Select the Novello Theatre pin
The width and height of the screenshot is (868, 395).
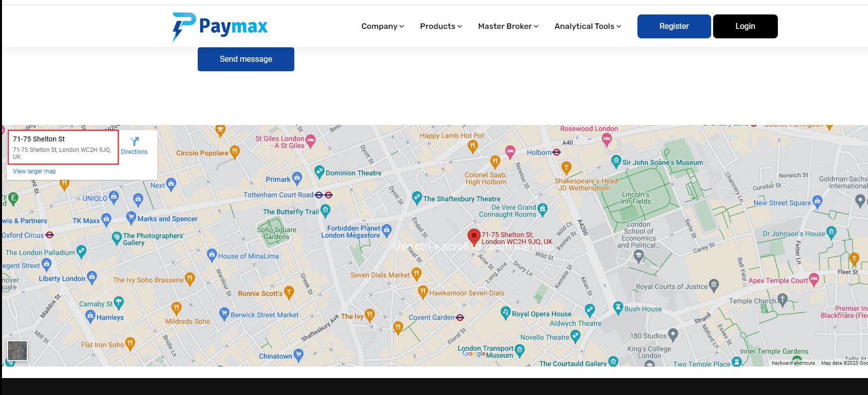(x=575, y=336)
